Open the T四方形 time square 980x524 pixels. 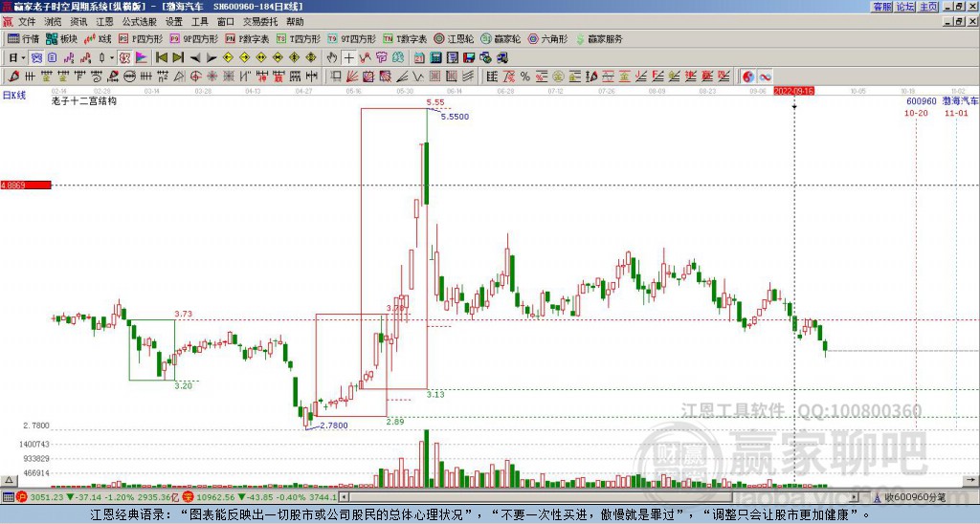click(299, 38)
